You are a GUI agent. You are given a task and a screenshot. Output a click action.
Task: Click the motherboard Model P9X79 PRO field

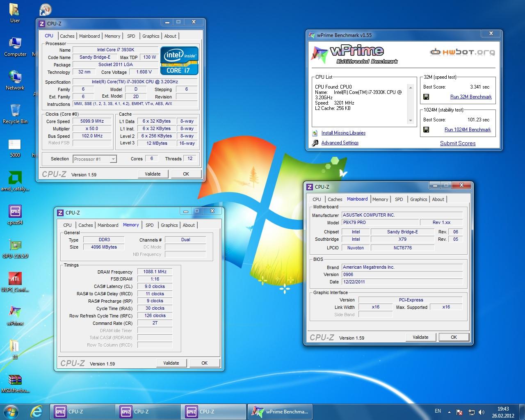coord(380,222)
